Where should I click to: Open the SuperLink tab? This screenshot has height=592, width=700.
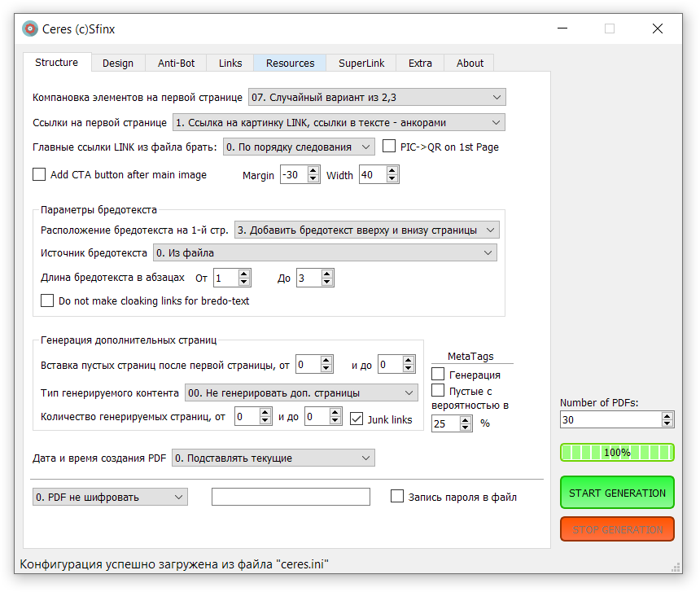(x=361, y=63)
